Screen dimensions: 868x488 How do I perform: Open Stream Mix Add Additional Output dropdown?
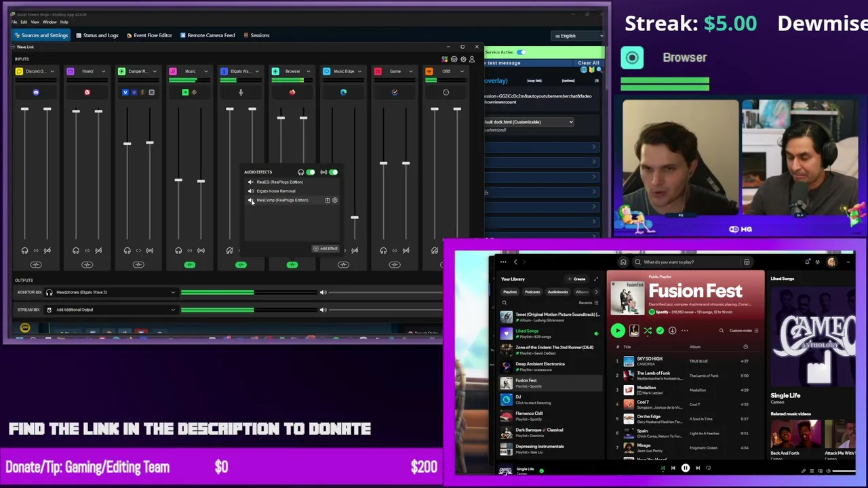(x=110, y=310)
